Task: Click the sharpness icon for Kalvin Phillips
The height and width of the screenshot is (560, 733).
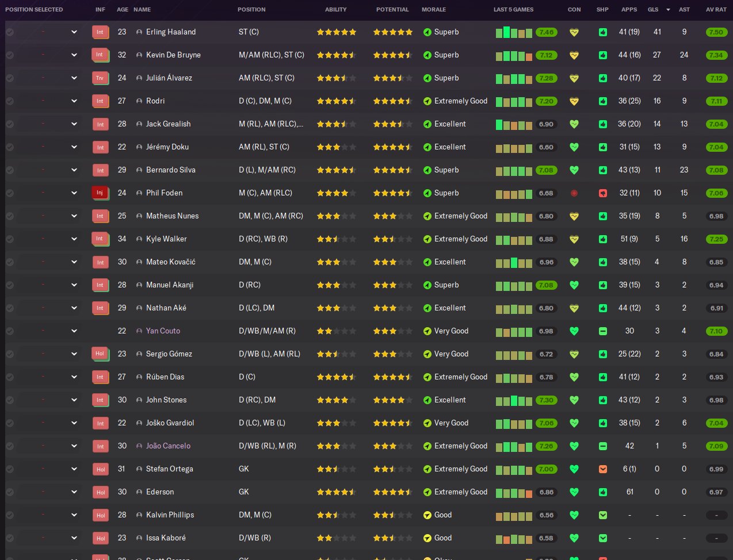Action: coord(602,515)
